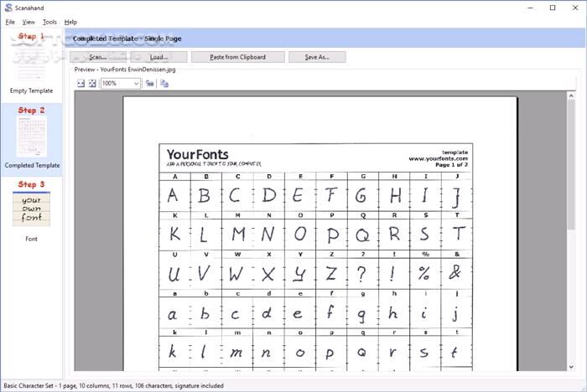Click the scanner icon in preview toolbar
This screenshot has width=587, height=392.
coord(149,84)
